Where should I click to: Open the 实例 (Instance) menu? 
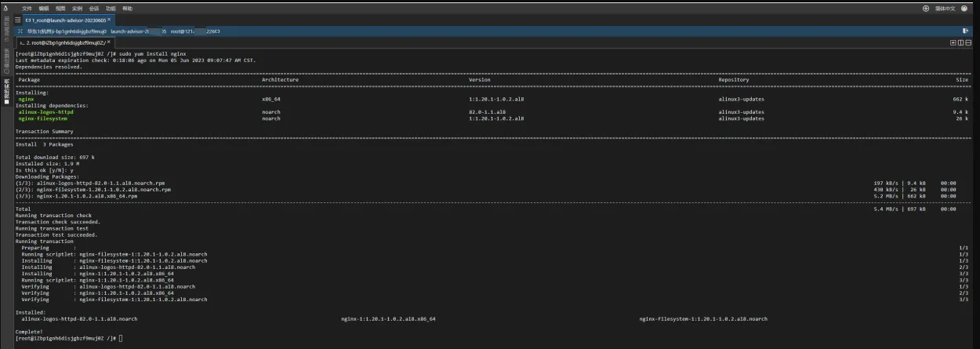[77, 9]
